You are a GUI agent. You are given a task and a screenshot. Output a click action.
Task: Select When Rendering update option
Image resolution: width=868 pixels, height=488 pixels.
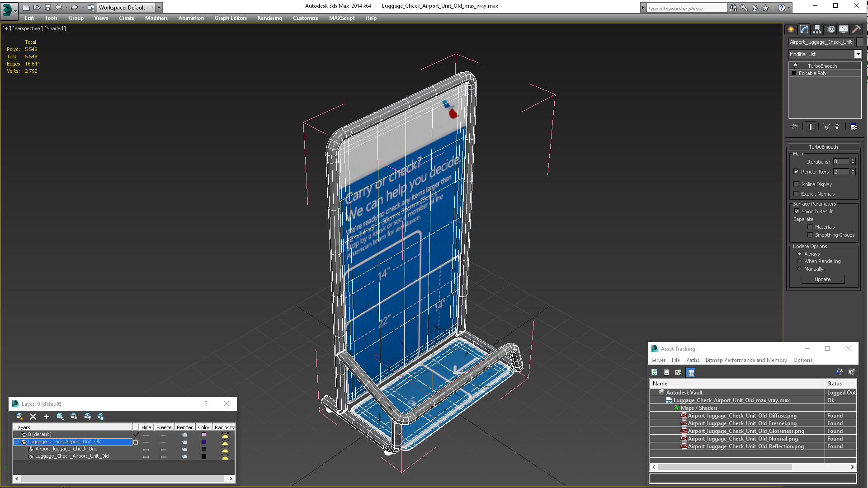pyautogui.click(x=799, y=261)
